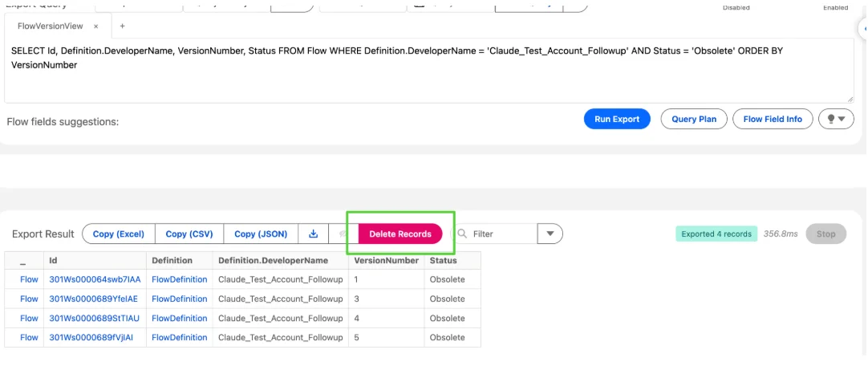Add a new query tab with plus
868x374 pixels.
pyautogui.click(x=123, y=26)
